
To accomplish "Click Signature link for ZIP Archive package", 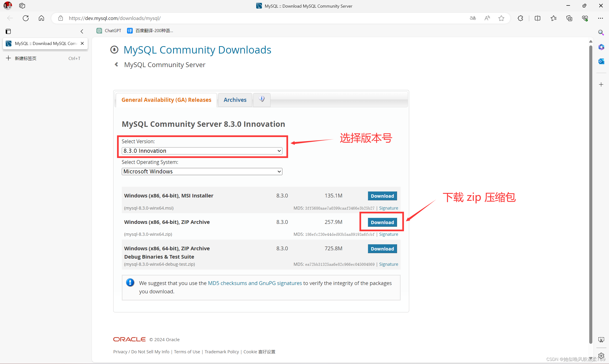I will 388,234.
